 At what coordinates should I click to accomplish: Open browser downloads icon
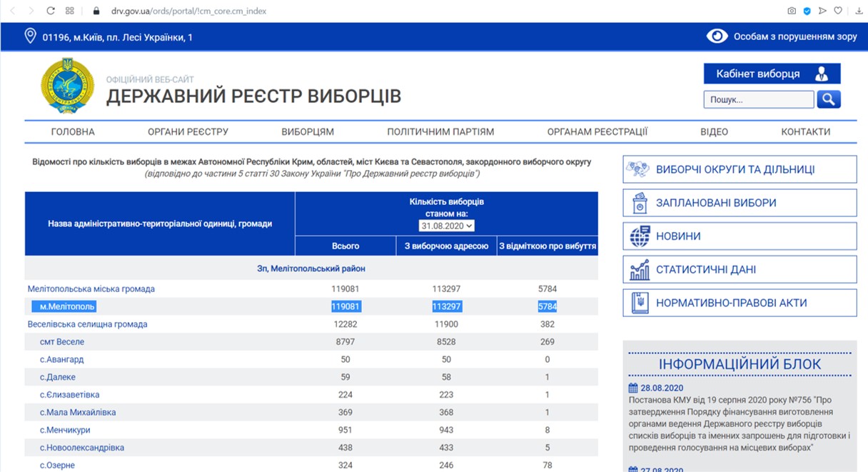point(858,11)
